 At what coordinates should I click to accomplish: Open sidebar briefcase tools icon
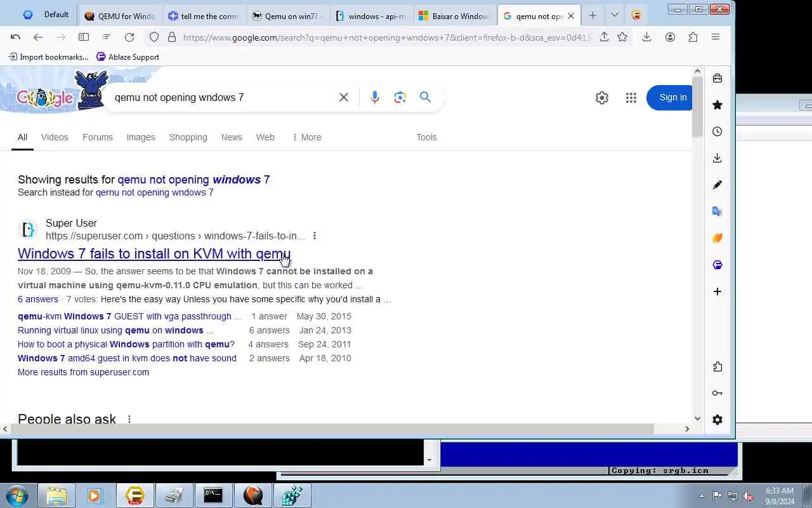[717, 78]
